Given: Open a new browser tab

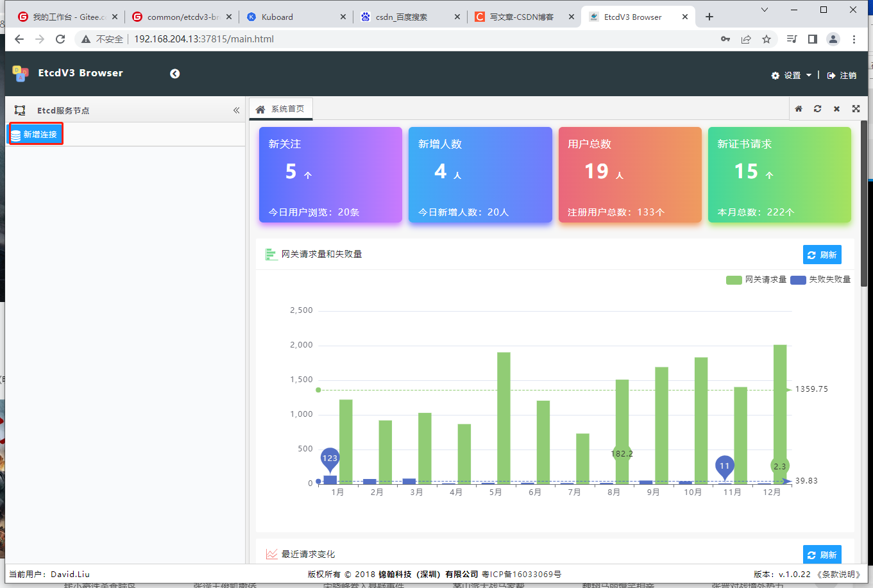Looking at the screenshot, I should point(709,17).
